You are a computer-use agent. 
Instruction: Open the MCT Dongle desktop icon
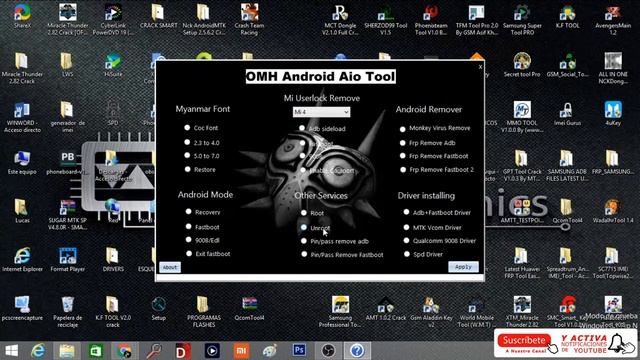click(340, 20)
